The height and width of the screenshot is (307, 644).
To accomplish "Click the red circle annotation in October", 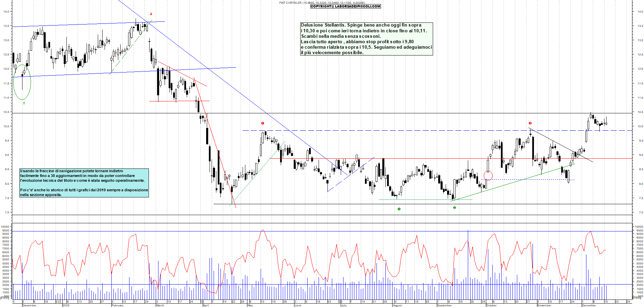I will (488, 176).
